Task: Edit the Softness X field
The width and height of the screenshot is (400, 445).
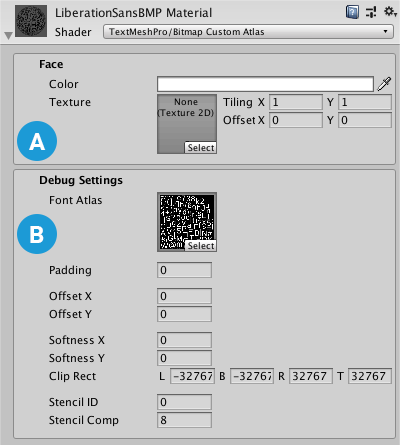Action: [184, 340]
